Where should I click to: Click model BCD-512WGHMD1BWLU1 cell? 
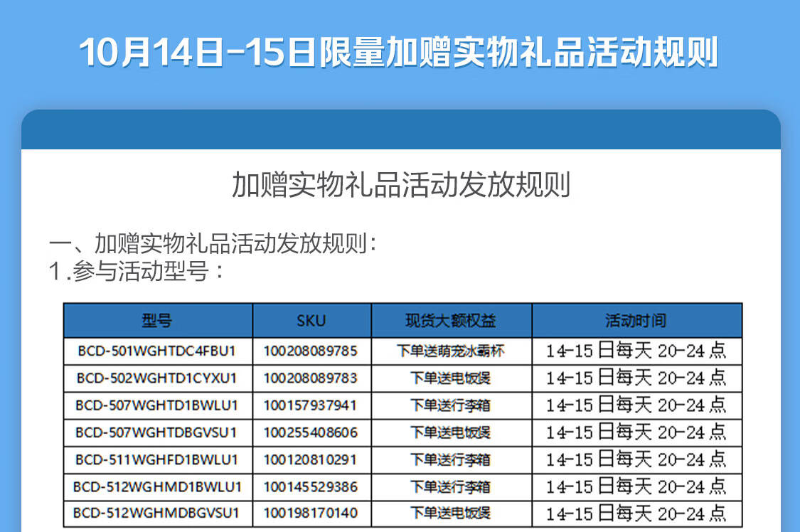(x=157, y=487)
